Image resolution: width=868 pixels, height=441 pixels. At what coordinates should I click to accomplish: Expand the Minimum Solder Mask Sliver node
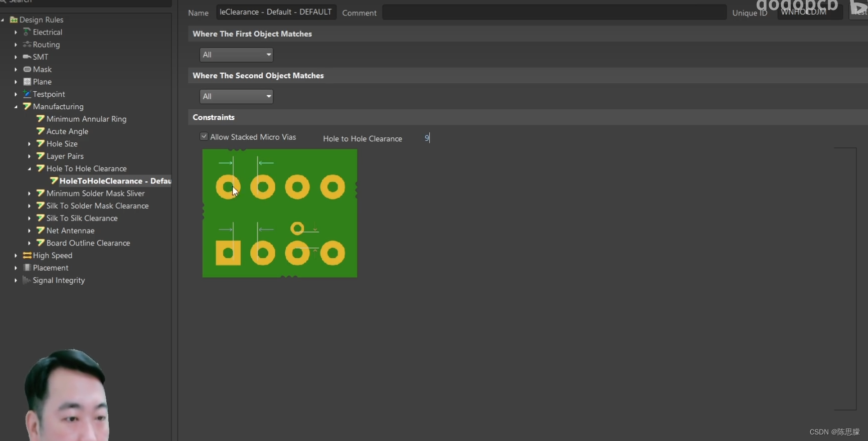(29, 193)
